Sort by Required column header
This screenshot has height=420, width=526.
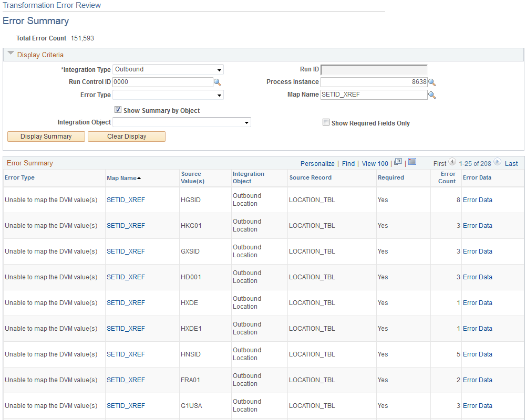point(391,177)
